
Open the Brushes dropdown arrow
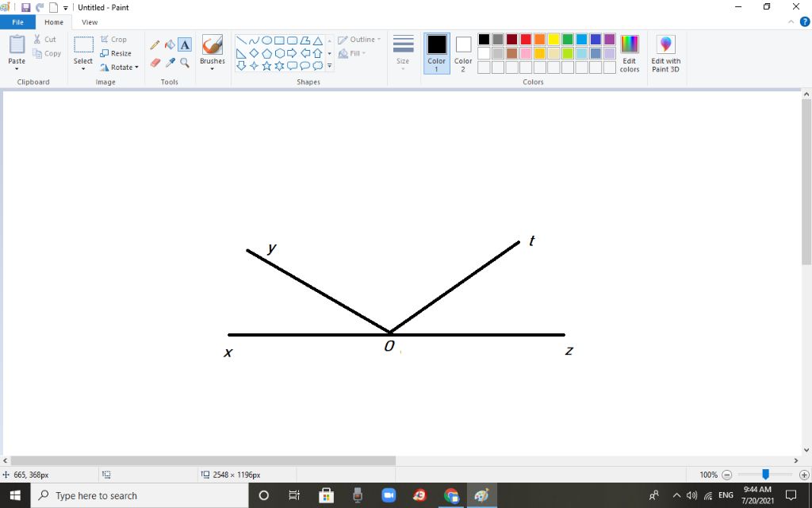pyautogui.click(x=213, y=69)
